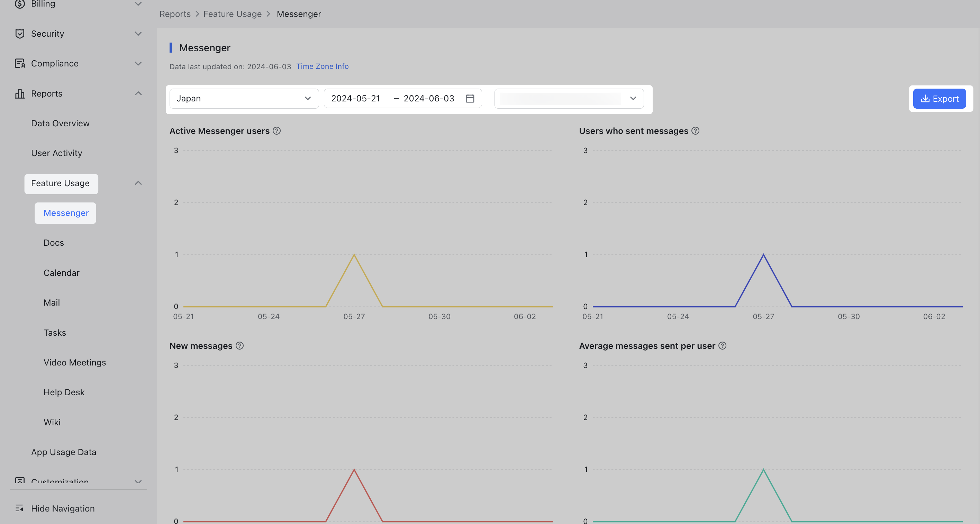Select Docs under Feature Usage
The height and width of the screenshot is (524, 980).
tap(53, 242)
